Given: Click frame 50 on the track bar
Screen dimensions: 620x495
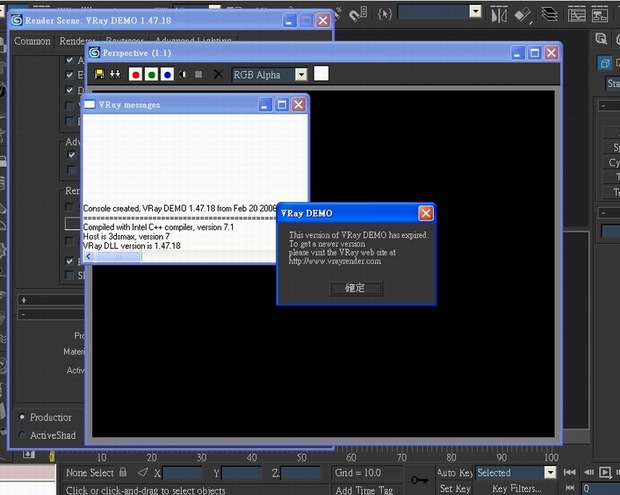Looking at the screenshot, I should pyautogui.click(x=302, y=457).
